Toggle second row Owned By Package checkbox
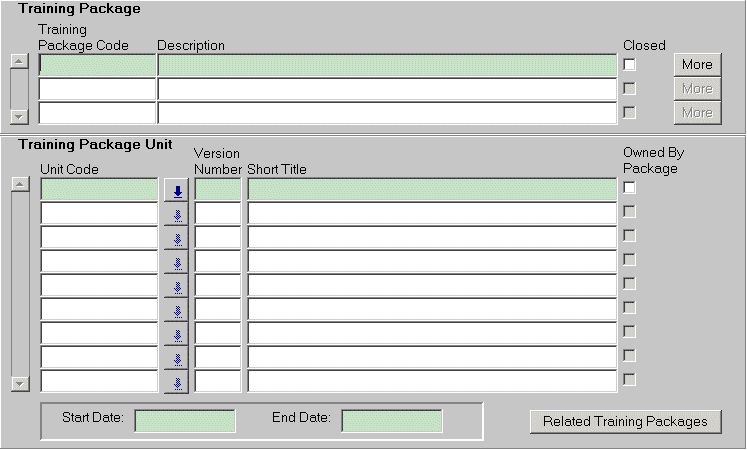Viewport: 747px width, 450px height. click(629, 212)
